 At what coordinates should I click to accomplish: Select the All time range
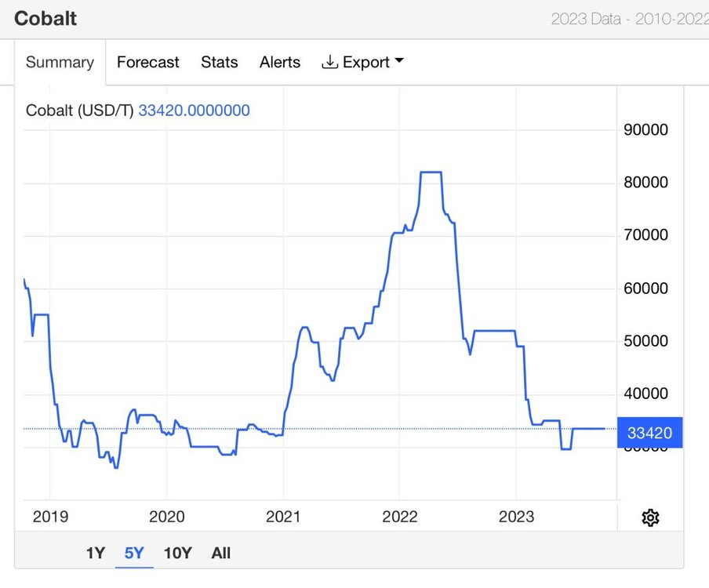coord(220,553)
